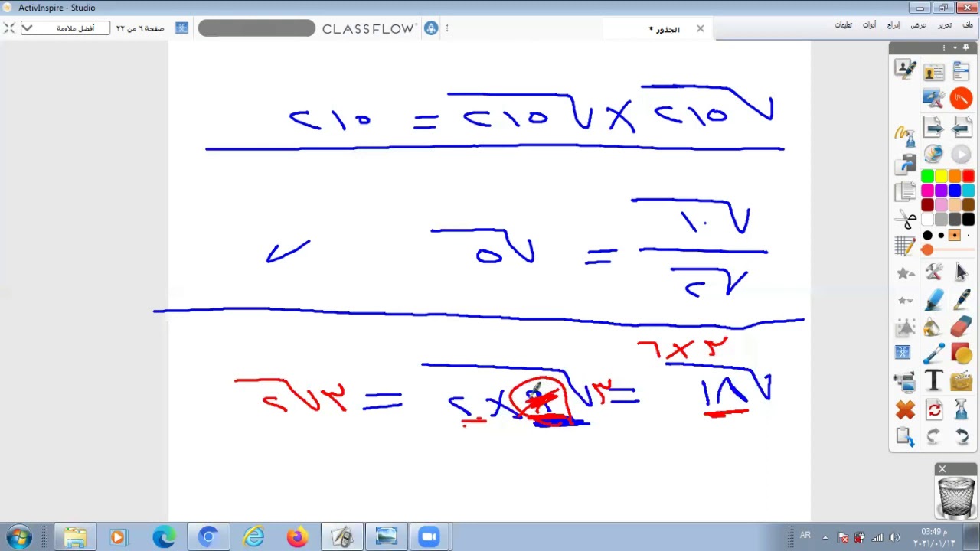The image size is (980, 551).
Task: Toggle toolbox pin
Action: pyautogui.click(x=966, y=47)
